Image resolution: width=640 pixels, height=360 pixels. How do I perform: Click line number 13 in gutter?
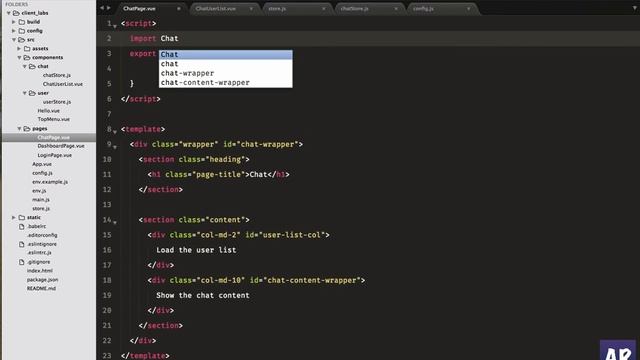pyautogui.click(x=107, y=204)
